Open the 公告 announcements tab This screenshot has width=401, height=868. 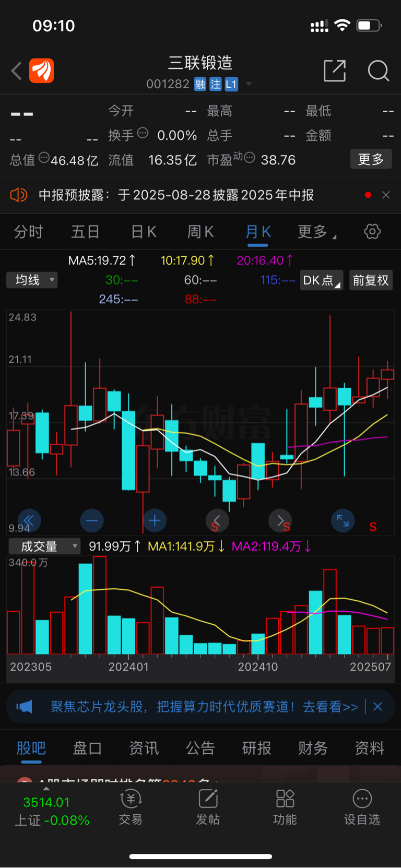[x=200, y=748]
